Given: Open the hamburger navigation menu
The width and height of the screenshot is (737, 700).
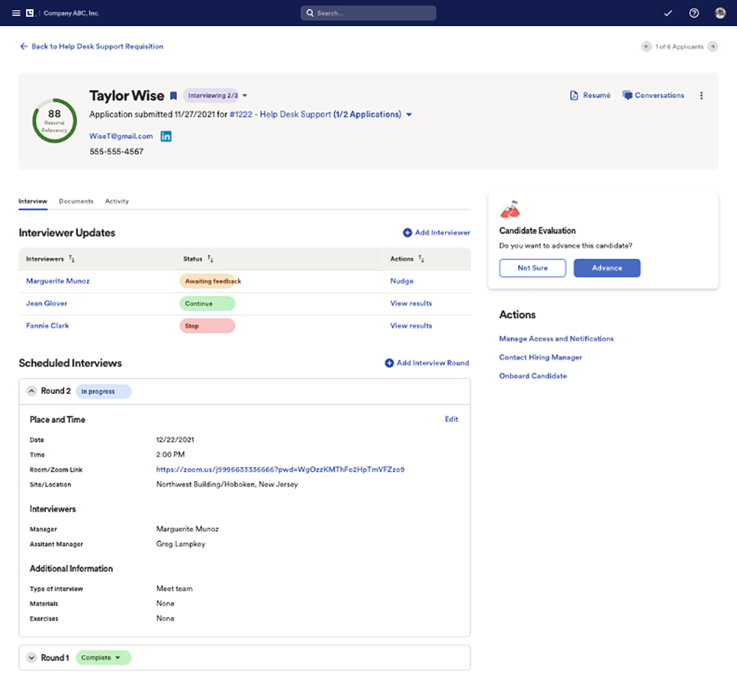Looking at the screenshot, I should click(x=16, y=13).
